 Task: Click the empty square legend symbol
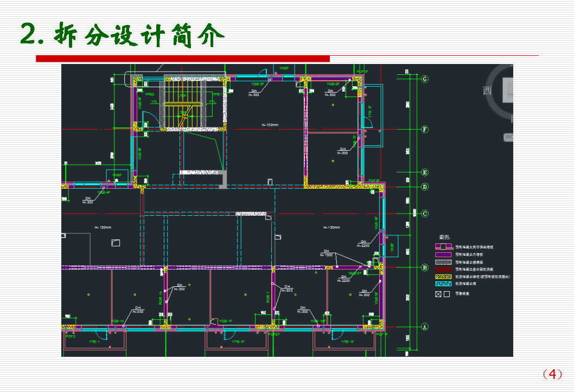[447, 294]
